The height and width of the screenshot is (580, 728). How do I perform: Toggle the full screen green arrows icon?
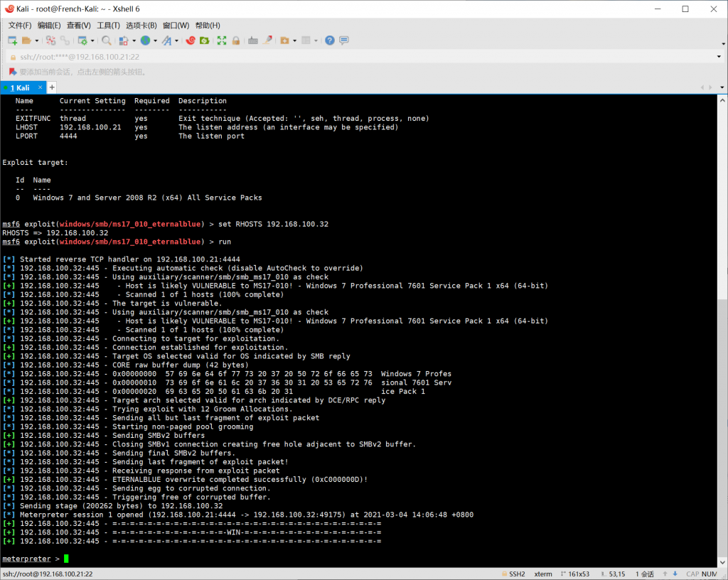point(222,41)
